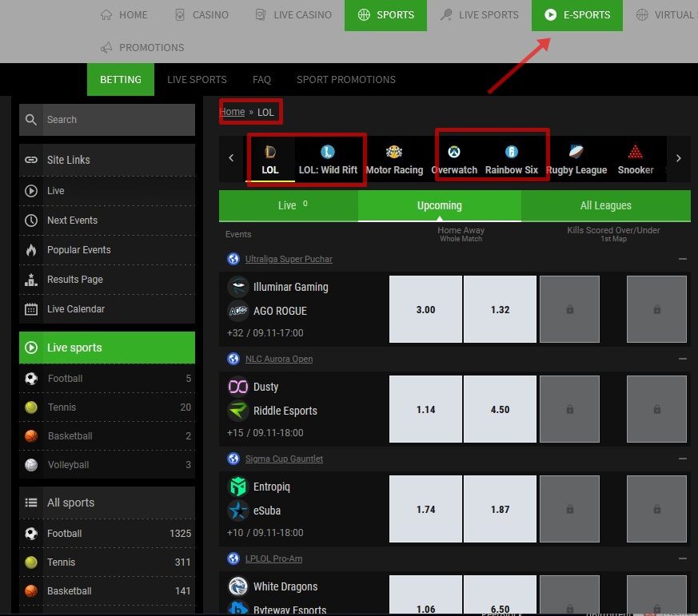Open the Live sports section header
This screenshot has height=616, width=698.
tap(107, 348)
